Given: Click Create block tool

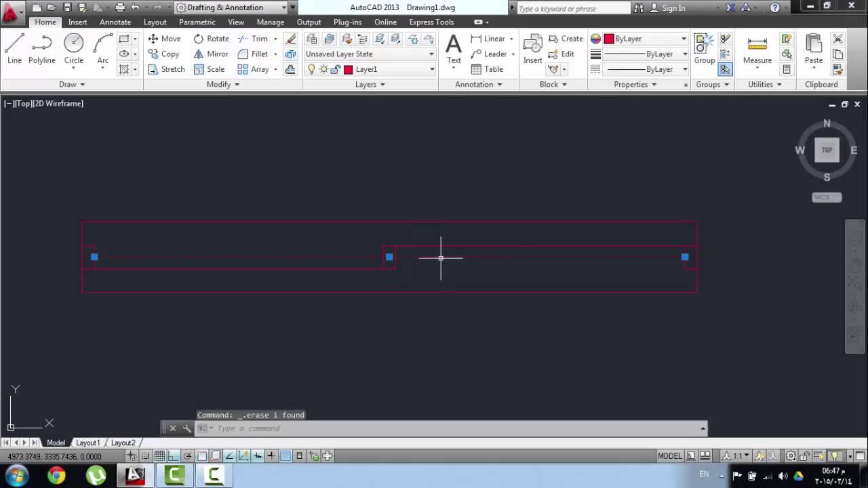Looking at the screenshot, I should click(566, 39).
